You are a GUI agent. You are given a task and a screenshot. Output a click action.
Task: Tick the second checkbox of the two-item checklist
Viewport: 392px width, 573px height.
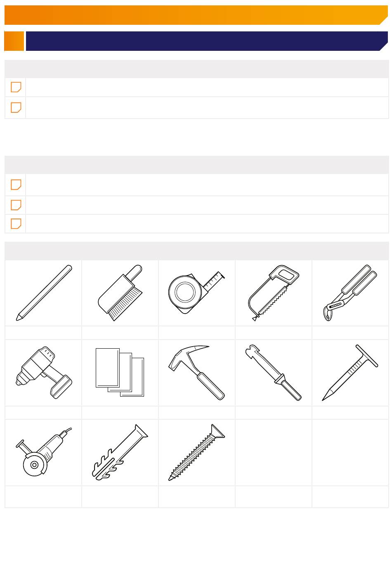(x=16, y=107)
